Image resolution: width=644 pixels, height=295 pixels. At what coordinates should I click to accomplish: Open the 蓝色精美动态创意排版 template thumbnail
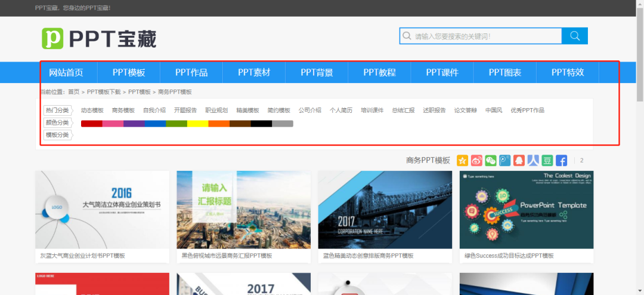(x=385, y=210)
